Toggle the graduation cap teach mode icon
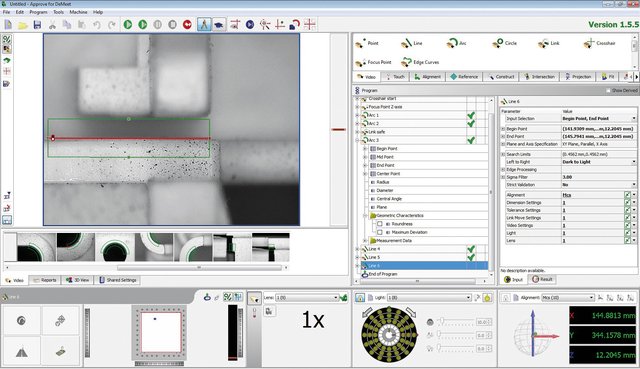This screenshot has height=369, width=640. [x=219, y=25]
